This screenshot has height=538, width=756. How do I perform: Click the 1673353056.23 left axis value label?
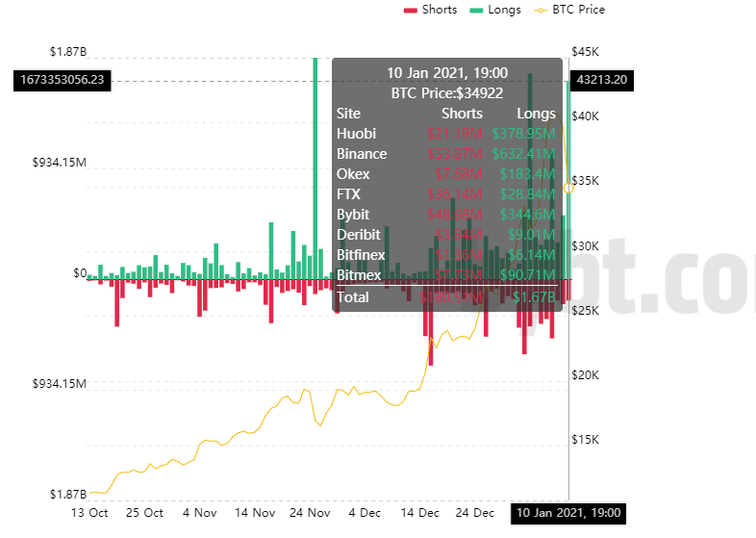(63, 80)
